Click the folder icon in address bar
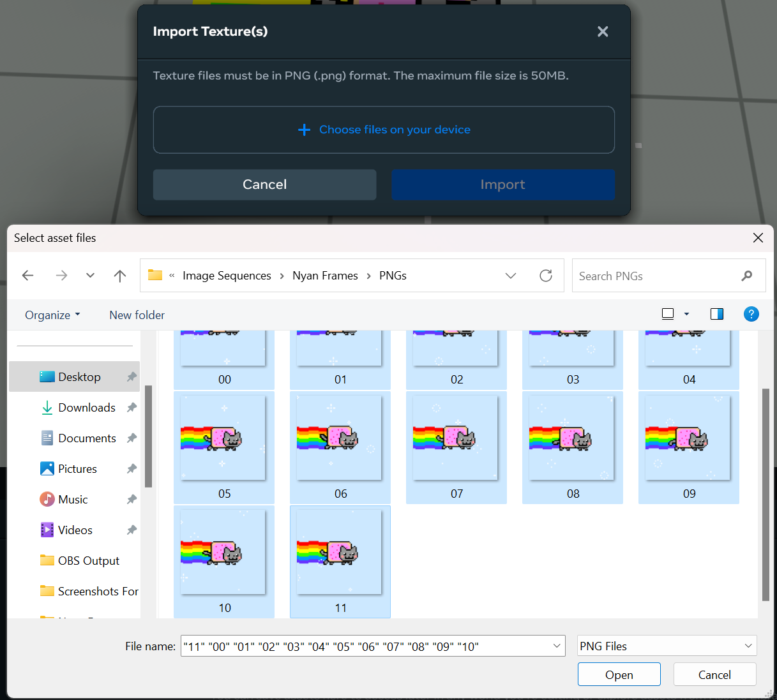This screenshot has height=700, width=777. click(155, 275)
